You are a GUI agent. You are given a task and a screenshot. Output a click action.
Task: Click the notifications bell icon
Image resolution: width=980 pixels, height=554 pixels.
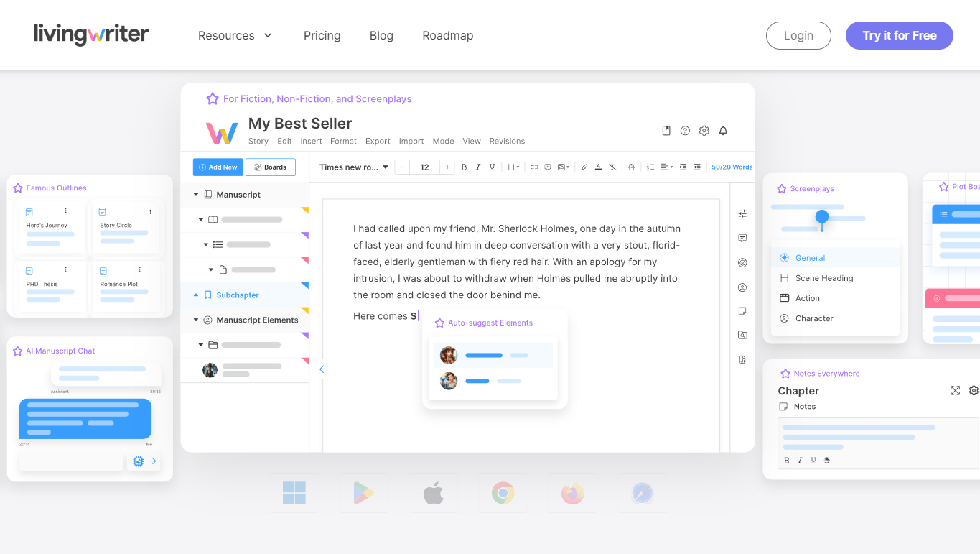pos(723,131)
